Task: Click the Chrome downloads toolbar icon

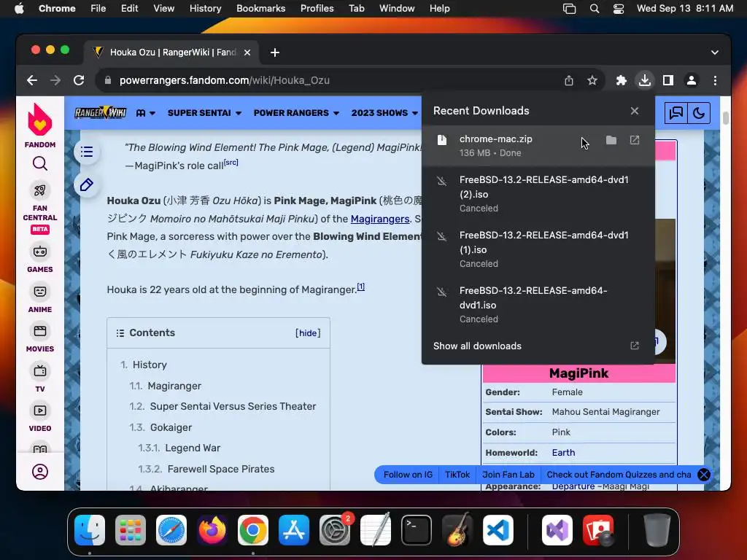Action: (645, 80)
